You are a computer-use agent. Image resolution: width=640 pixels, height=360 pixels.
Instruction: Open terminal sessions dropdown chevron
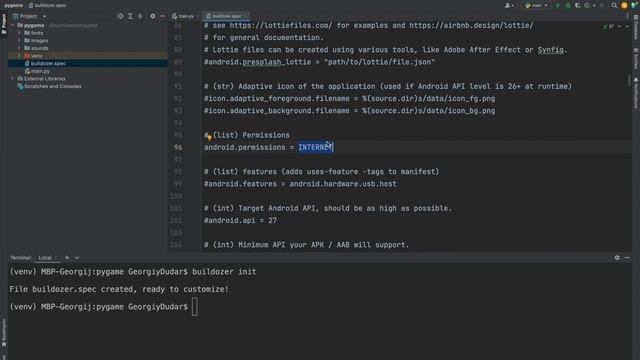point(77,258)
